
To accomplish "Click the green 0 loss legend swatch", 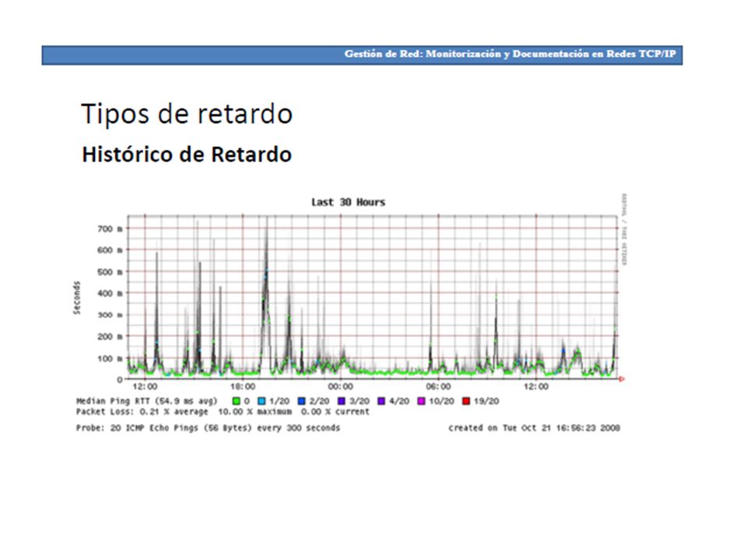I will (237, 401).
